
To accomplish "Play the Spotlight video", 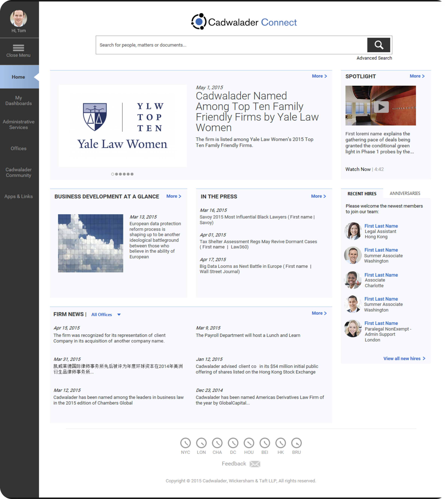I will [381, 107].
